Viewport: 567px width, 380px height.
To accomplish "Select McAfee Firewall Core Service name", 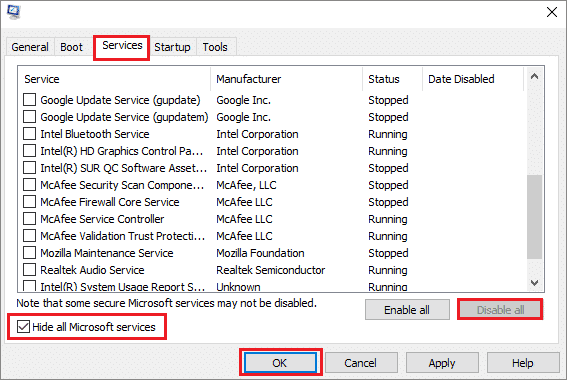I will coord(110,202).
